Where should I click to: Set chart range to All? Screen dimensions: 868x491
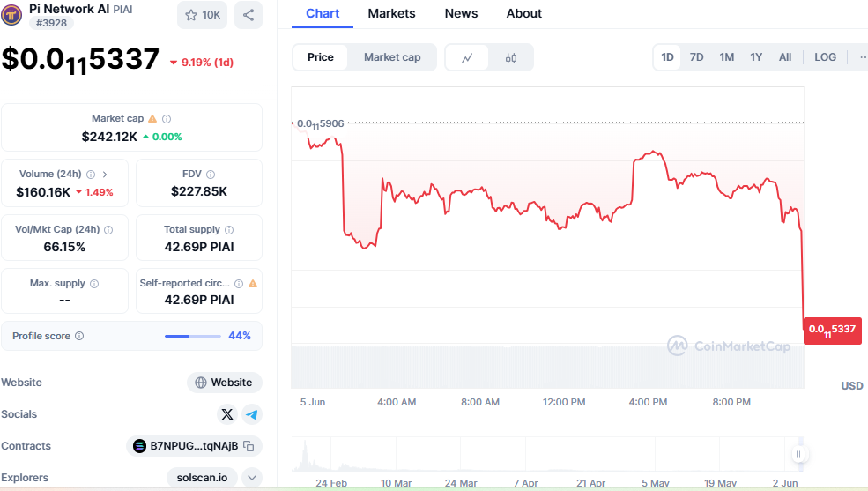[x=785, y=57]
